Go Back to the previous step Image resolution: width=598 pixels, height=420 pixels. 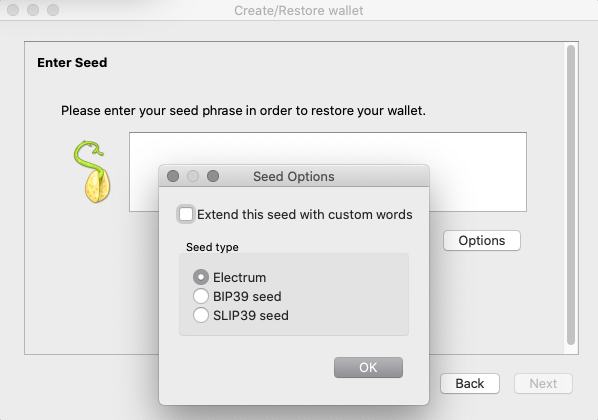(470, 383)
